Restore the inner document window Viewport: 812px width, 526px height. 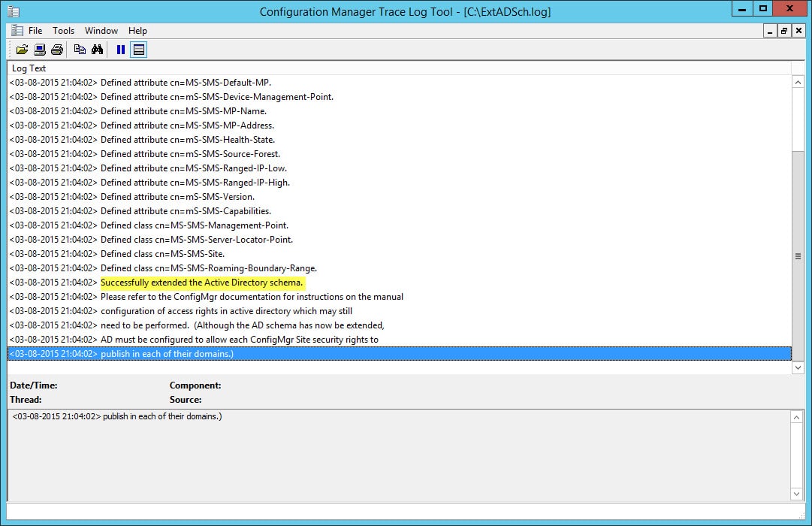(784, 31)
